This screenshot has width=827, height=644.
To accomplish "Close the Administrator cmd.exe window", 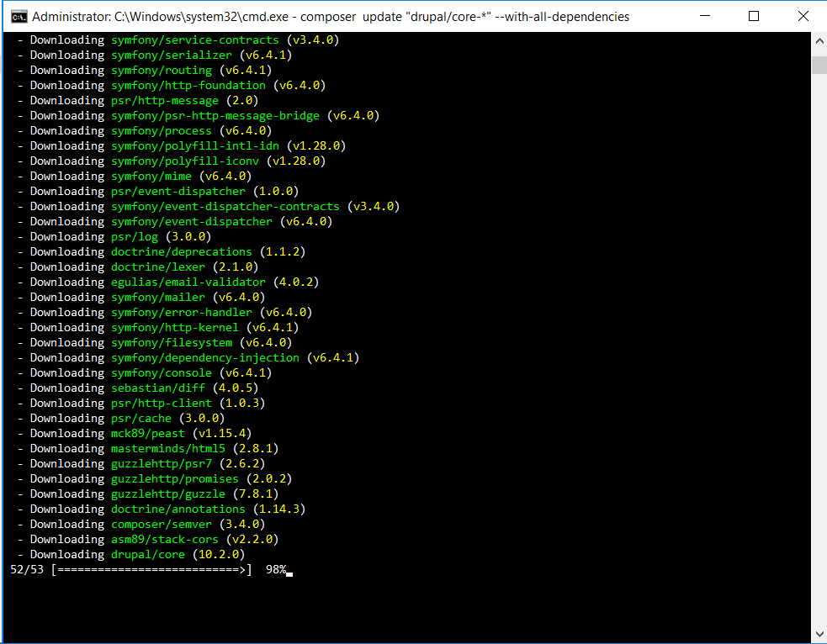I will [803, 16].
